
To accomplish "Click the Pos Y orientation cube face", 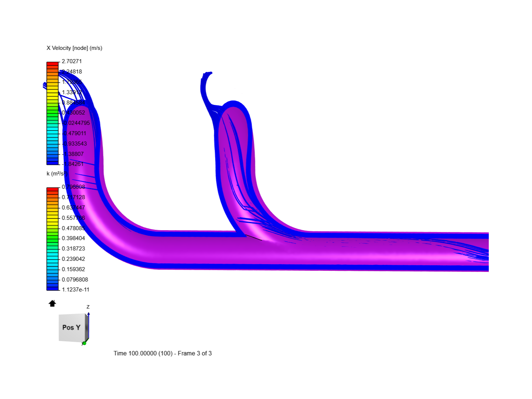I will pyautogui.click(x=72, y=327).
